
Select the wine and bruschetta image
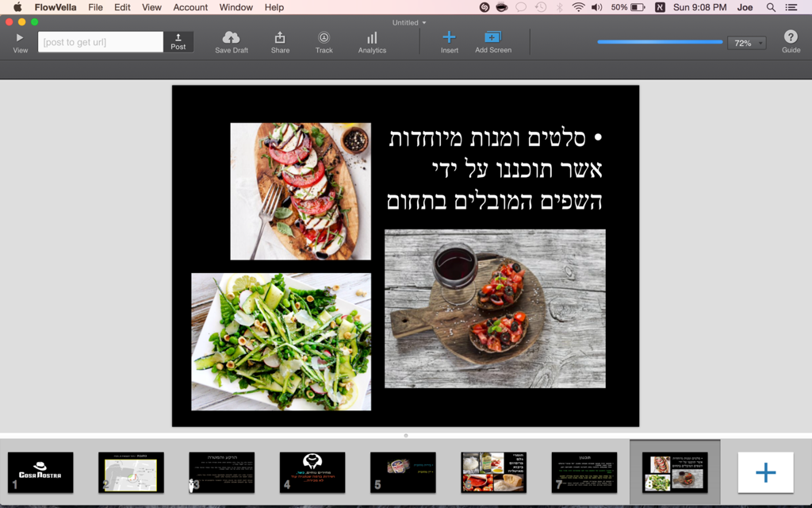point(495,309)
